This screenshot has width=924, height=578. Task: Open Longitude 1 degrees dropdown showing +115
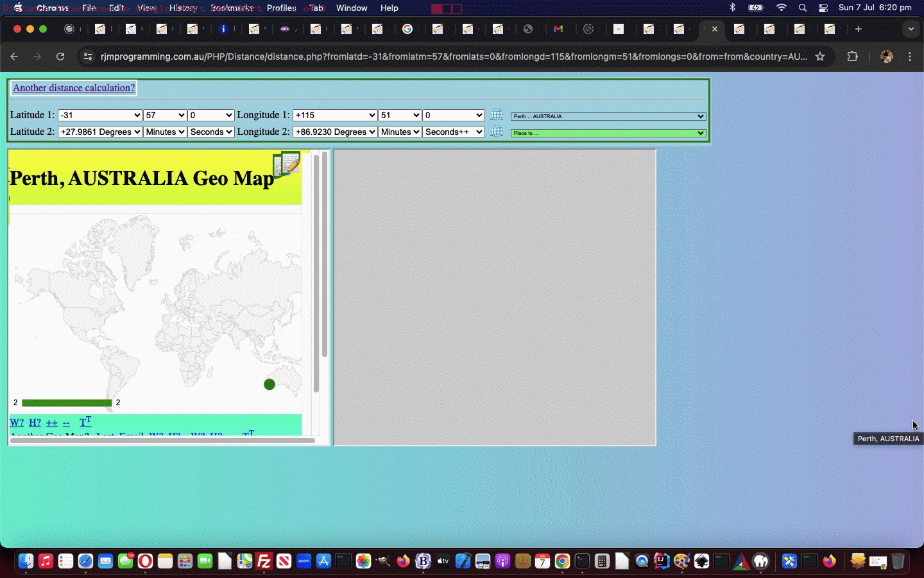(335, 115)
